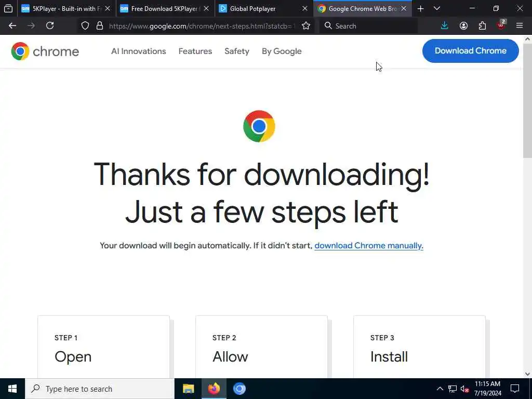Bookmark this page with the star
This screenshot has width=532, height=399.
tap(305, 26)
